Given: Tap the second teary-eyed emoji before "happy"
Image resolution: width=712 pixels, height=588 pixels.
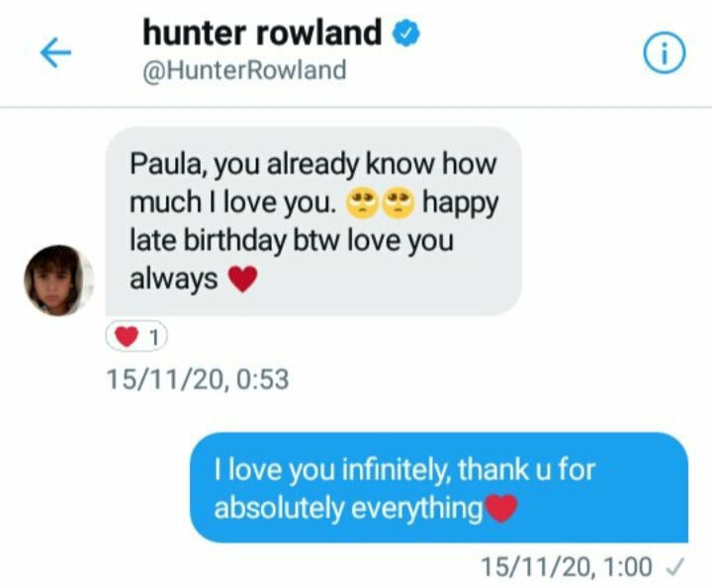Looking at the screenshot, I should click(x=398, y=203).
